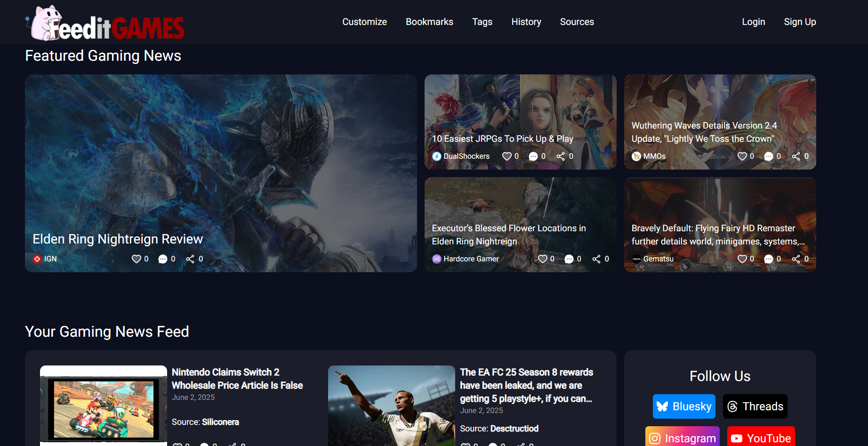Click the MMOs source label
The image size is (868, 446).
point(654,156)
